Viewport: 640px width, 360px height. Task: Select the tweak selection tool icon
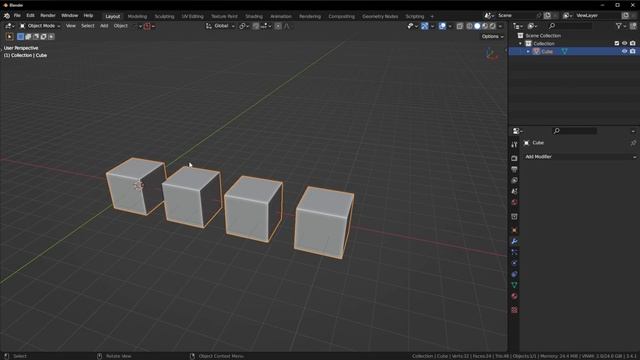(x=9, y=37)
